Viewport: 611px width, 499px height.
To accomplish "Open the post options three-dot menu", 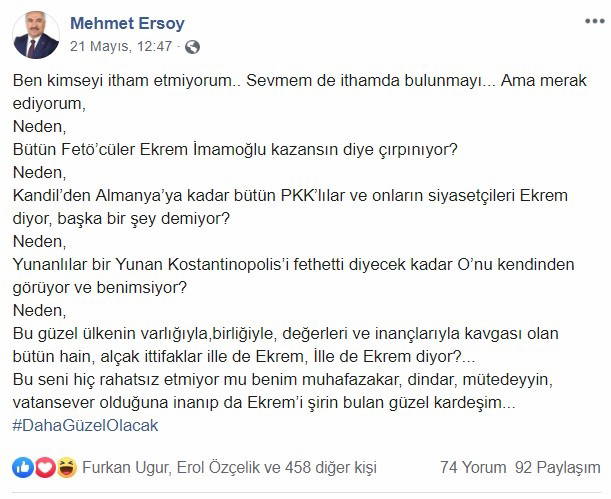I will point(587,22).
